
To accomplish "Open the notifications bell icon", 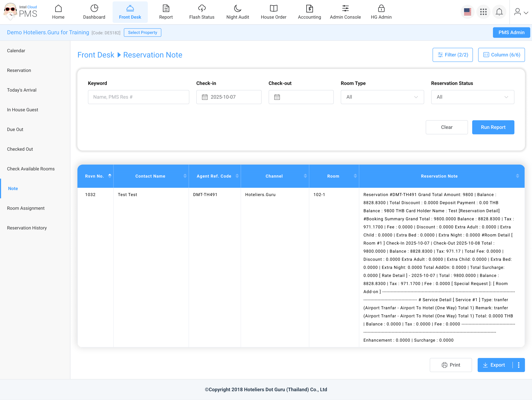I will pos(499,12).
